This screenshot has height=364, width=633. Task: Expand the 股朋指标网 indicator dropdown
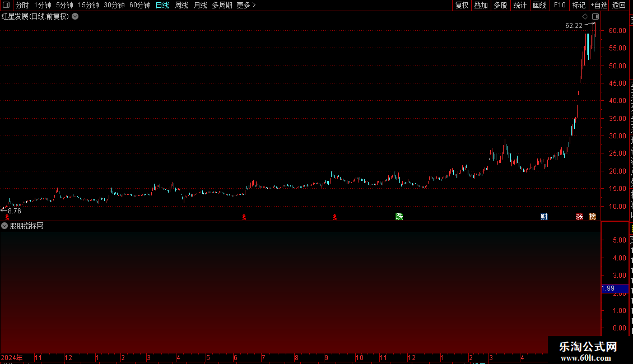4,226
